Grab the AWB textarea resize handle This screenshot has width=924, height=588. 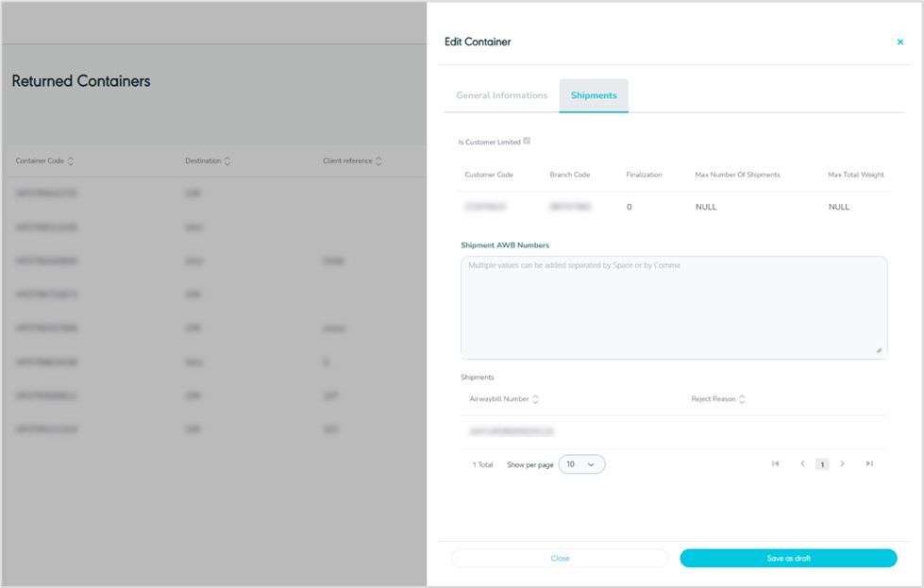click(x=879, y=350)
